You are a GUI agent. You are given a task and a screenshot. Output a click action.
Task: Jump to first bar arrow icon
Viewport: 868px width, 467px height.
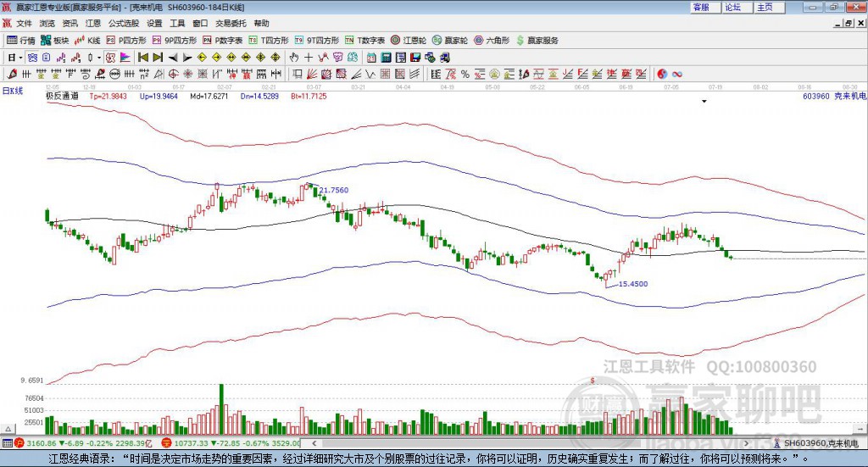[x=143, y=58]
